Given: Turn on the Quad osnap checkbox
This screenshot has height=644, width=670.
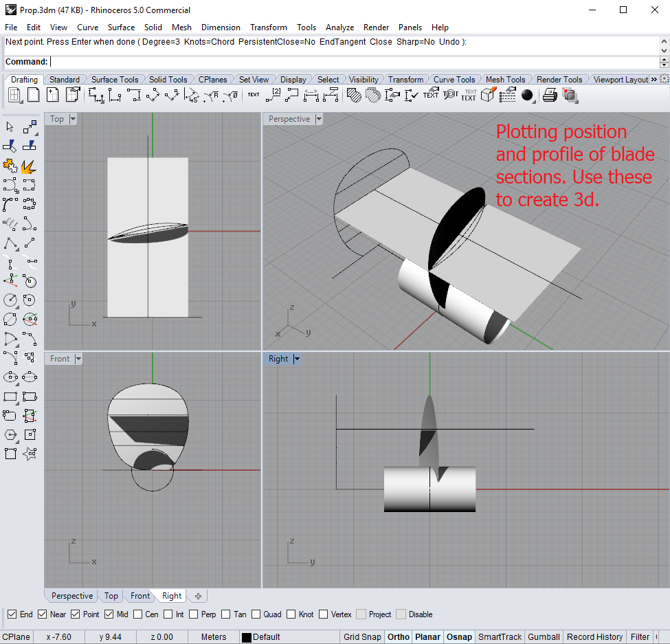Looking at the screenshot, I should click(x=256, y=614).
